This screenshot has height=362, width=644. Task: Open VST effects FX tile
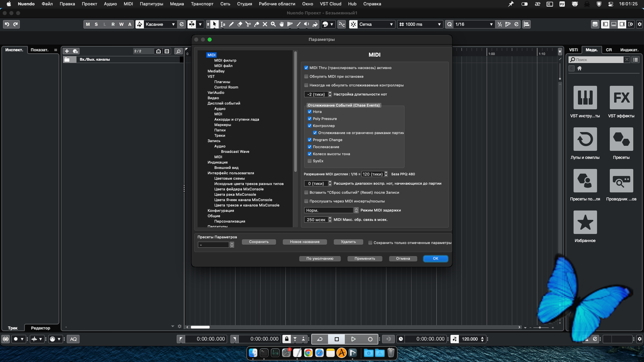(x=621, y=98)
